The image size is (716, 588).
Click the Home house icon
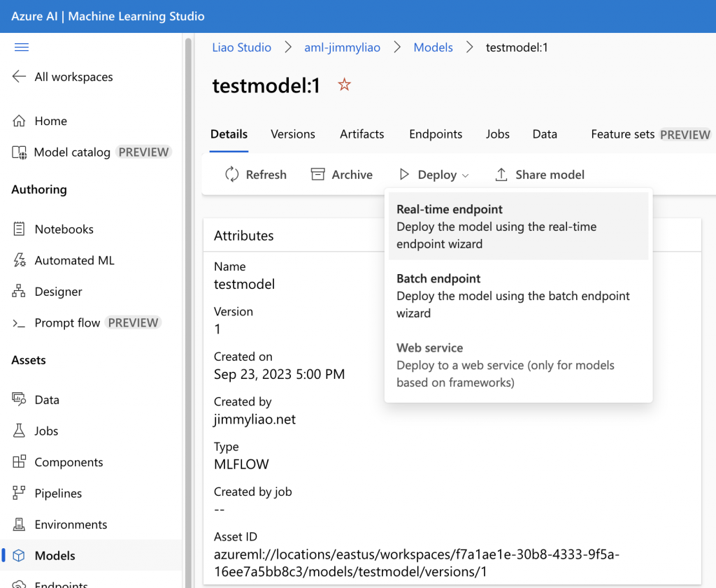coord(19,121)
